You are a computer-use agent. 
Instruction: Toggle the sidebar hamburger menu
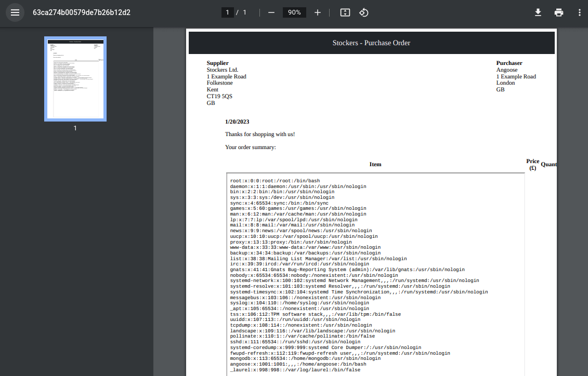pyautogui.click(x=15, y=12)
